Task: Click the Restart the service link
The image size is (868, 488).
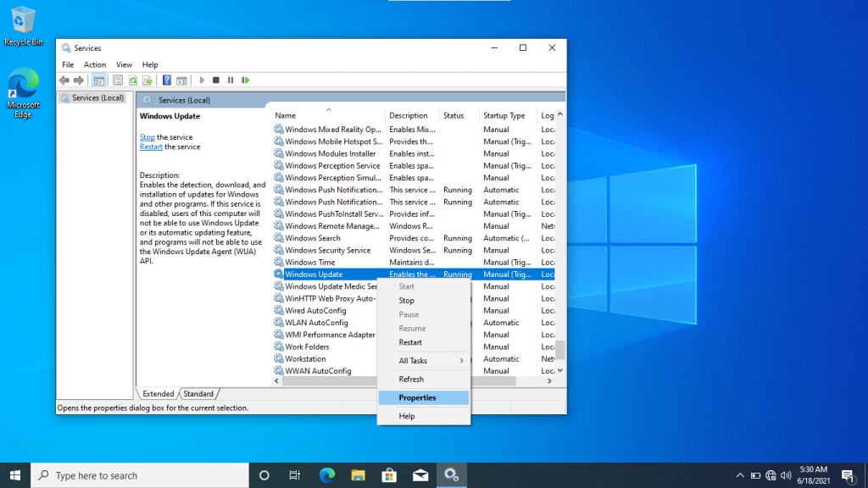Action: pyautogui.click(x=151, y=147)
